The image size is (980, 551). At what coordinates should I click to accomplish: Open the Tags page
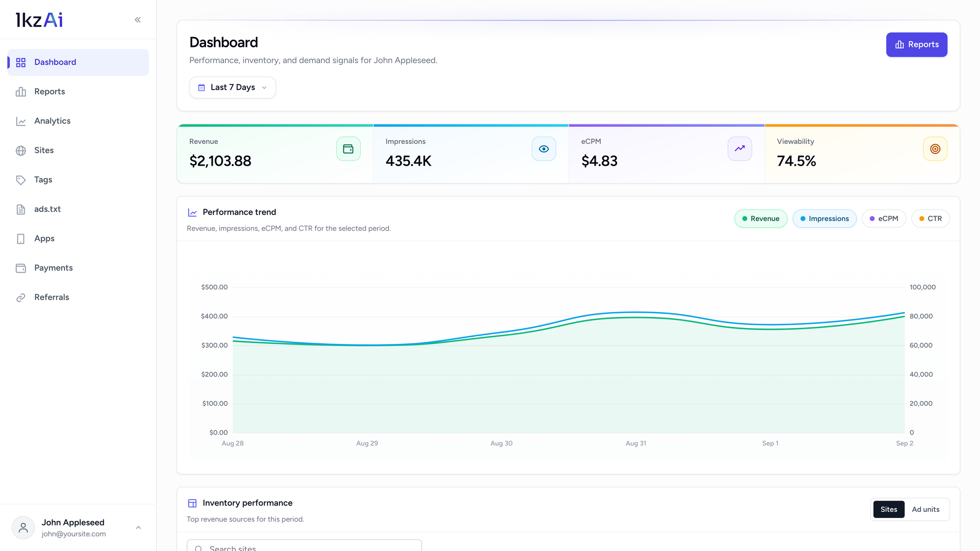click(78, 180)
